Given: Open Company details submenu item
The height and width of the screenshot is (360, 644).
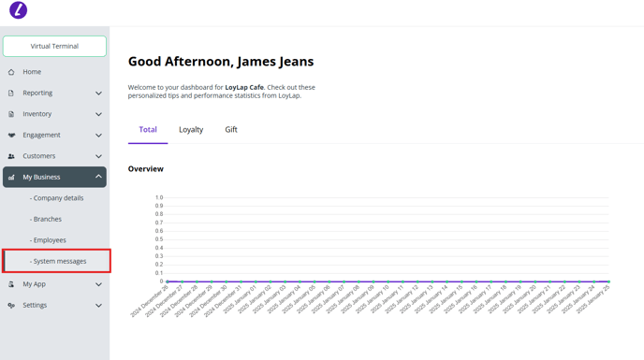Looking at the screenshot, I should point(57,198).
